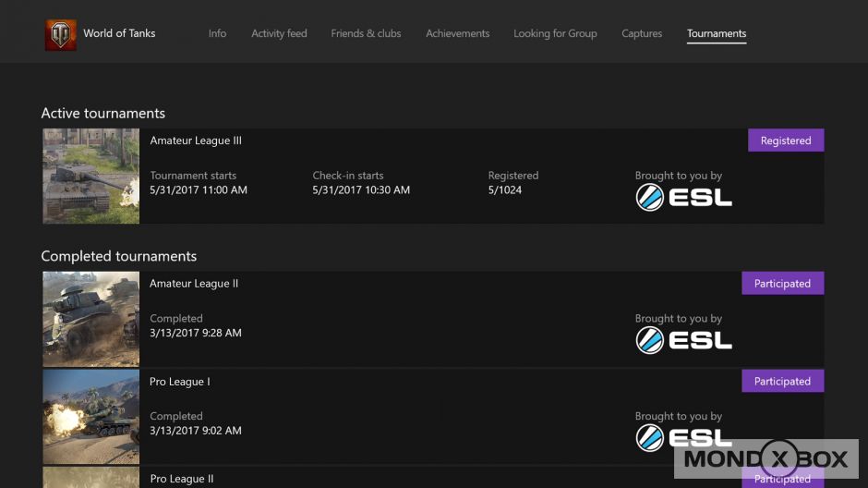Open the Pro League I thumbnail image
Image resolution: width=868 pixels, height=488 pixels.
tap(90, 416)
